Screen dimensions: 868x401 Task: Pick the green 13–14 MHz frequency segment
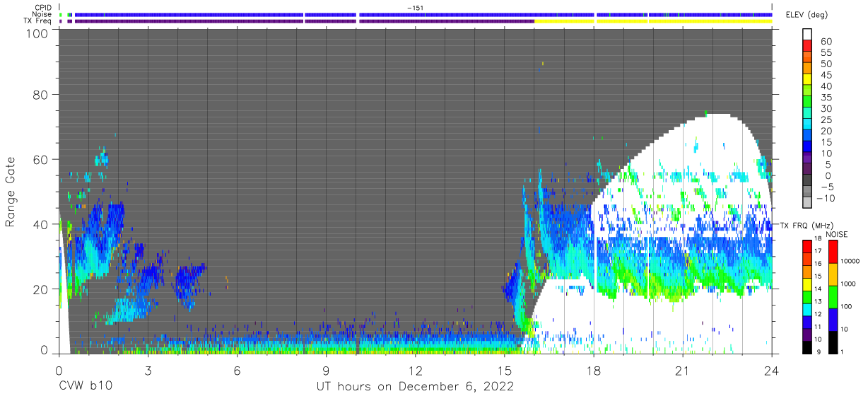point(808,296)
